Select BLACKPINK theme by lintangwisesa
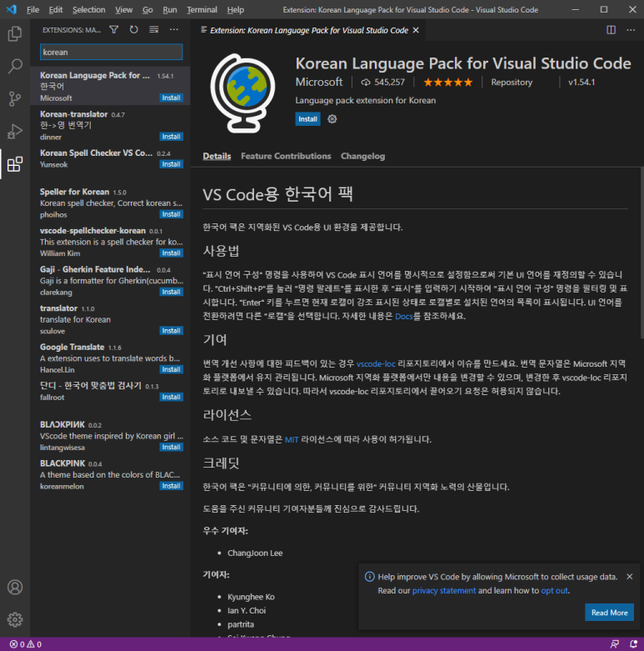This screenshot has width=644, height=651. click(110, 436)
